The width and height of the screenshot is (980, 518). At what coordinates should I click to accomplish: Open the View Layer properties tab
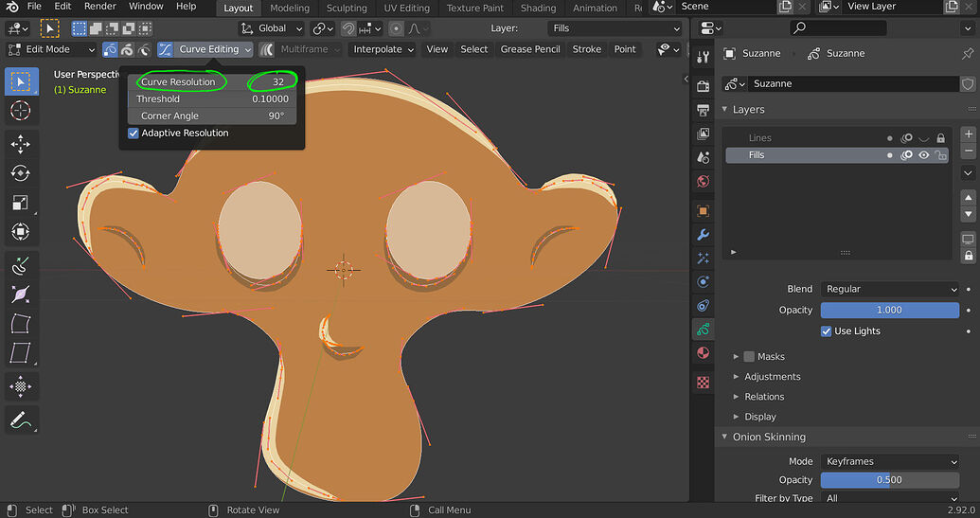tap(704, 134)
